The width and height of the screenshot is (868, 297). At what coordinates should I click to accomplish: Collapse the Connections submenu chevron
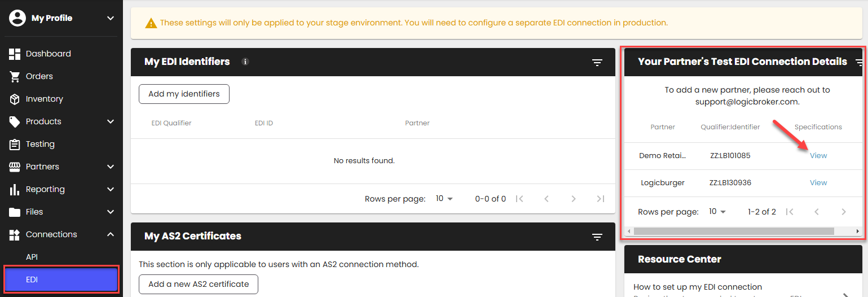point(111,234)
